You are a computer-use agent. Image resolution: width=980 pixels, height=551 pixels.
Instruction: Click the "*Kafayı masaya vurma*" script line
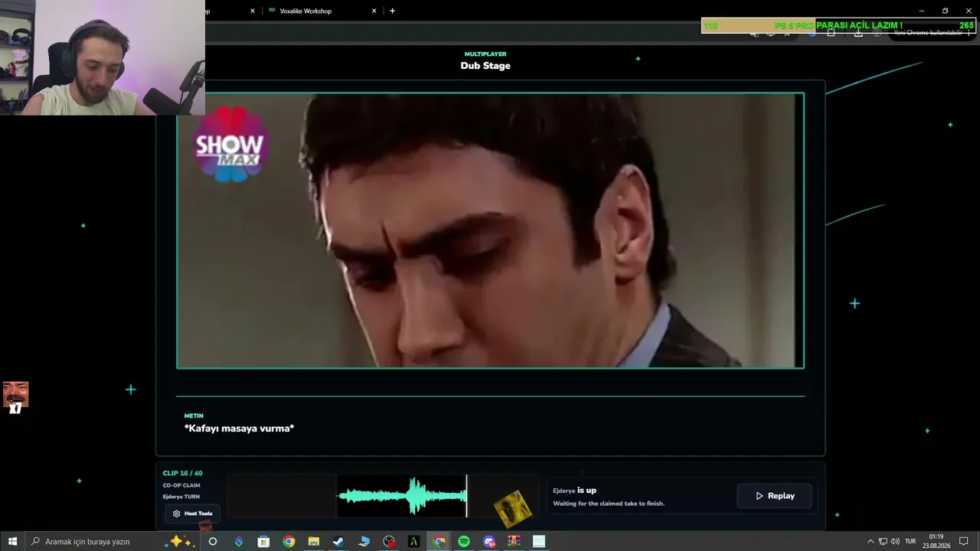click(239, 429)
